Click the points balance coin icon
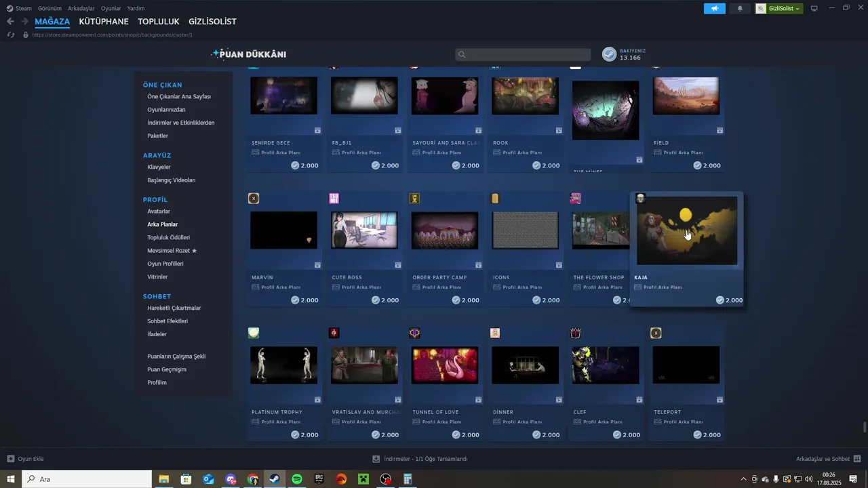The image size is (868, 488). click(x=610, y=54)
